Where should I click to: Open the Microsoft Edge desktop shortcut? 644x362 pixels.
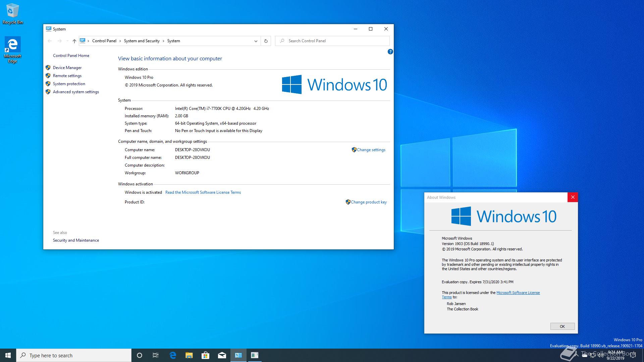tap(12, 50)
